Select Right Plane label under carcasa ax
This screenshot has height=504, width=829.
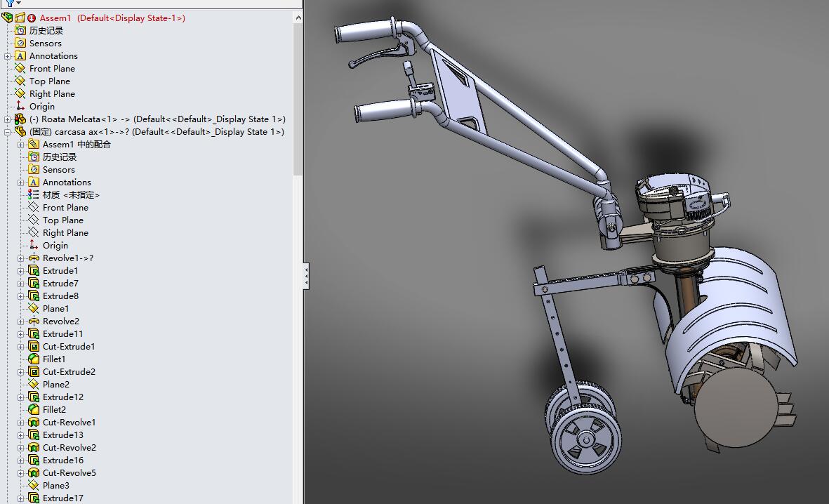(65, 233)
